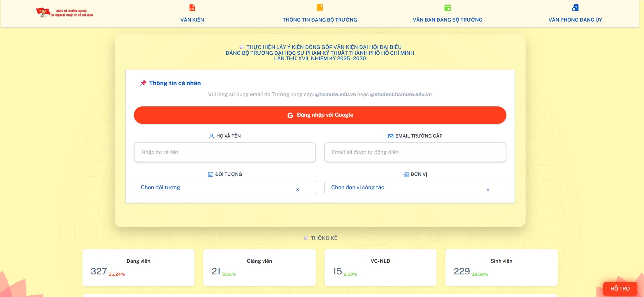Click the speech bubble icon beside THỐNG KÊ
Viewport: 644px width, 297px height.
coord(306,238)
